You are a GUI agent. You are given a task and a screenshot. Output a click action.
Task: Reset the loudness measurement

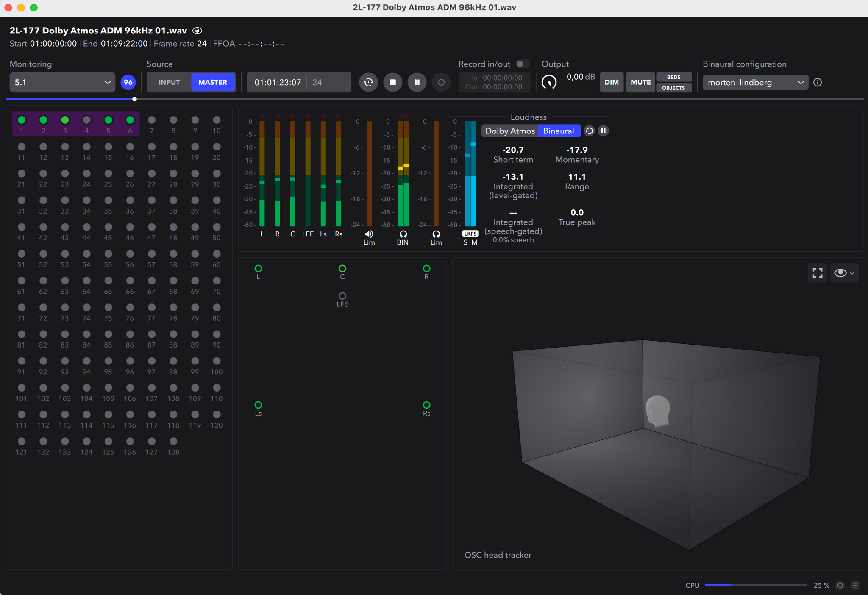tap(589, 131)
